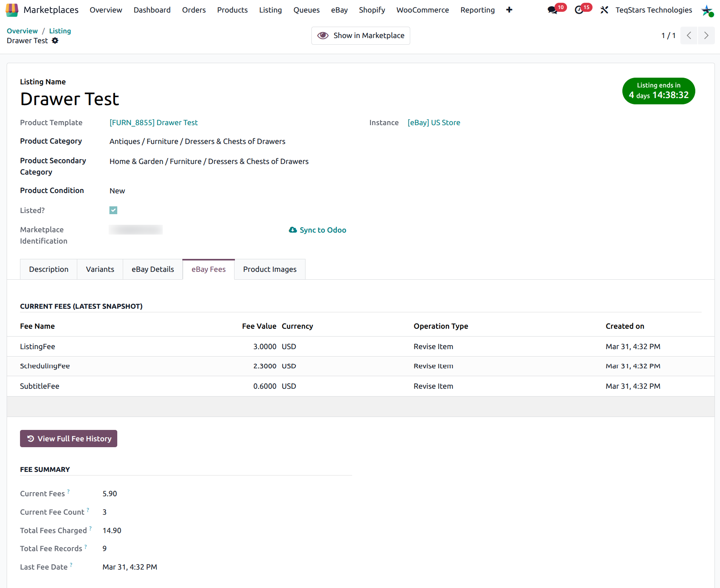Toggle the Listed? checkbox
This screenshot has height=588, width=720.
[113, 210]
